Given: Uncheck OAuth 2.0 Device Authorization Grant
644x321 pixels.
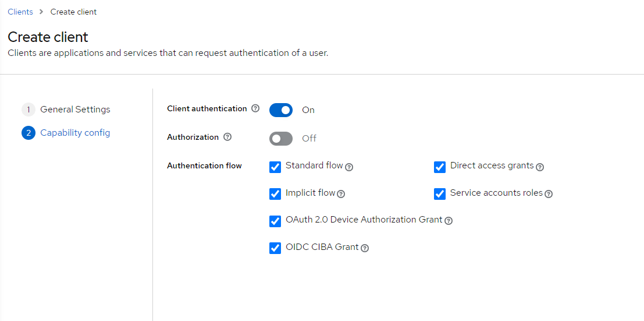Looking at the screenshot, I should pyautogui.click(x=275, y=221).
